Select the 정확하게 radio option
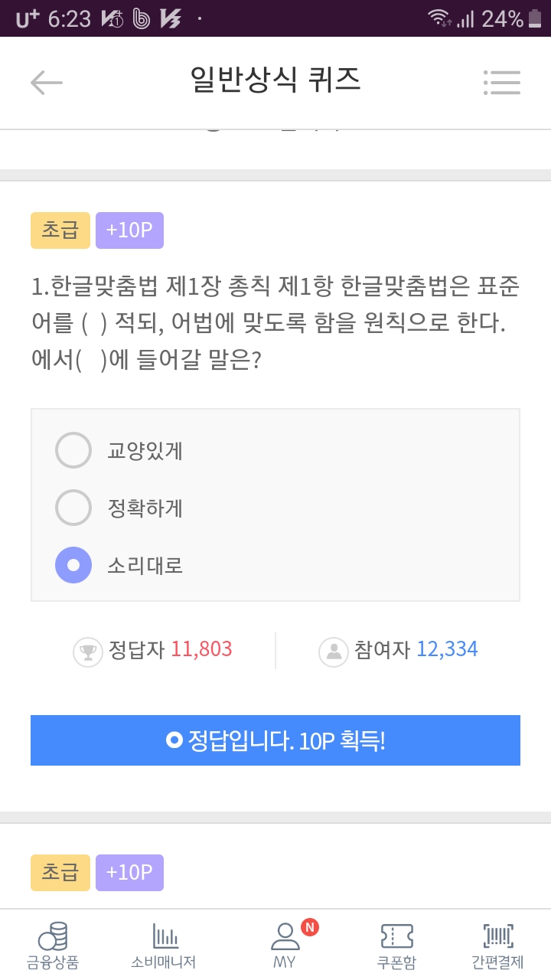Screen dimensions: 551x980 [73, 508]
